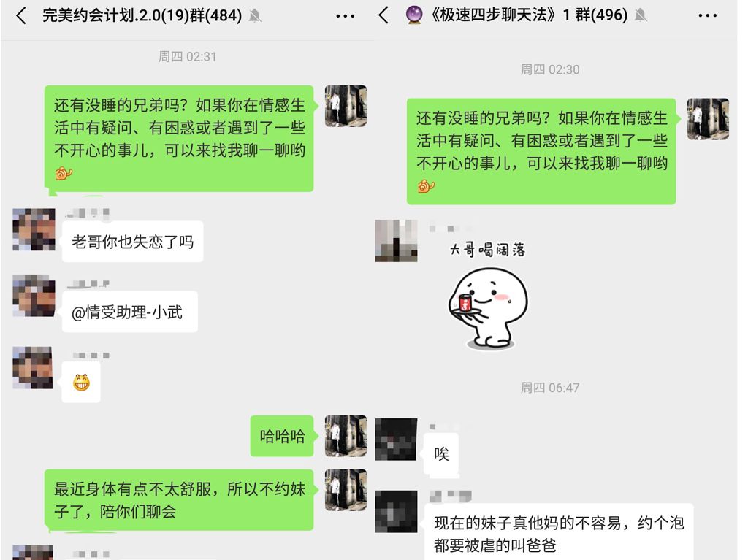This screenshot has width=748, height=560.
Task: Tap sender avatar next to 哈哈哈 message
Action: coord(346,436)
